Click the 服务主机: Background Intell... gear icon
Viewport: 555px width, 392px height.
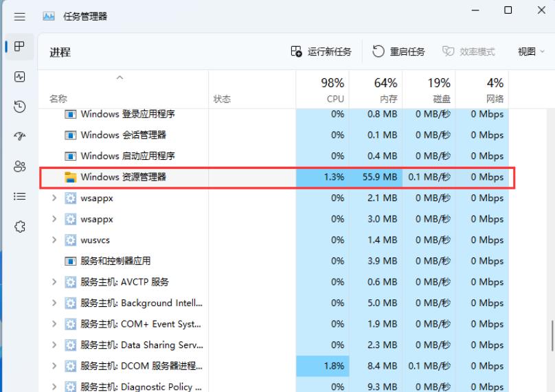[x=71, y=303]
